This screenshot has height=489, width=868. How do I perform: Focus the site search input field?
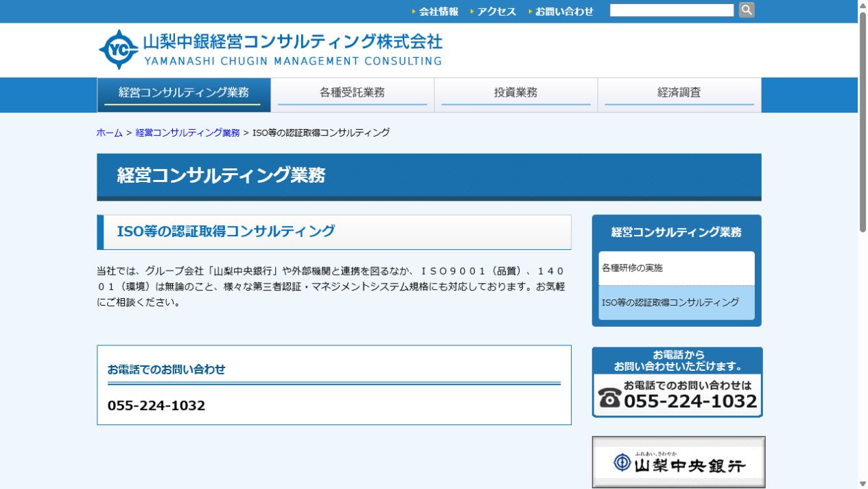tap(672, 10)
